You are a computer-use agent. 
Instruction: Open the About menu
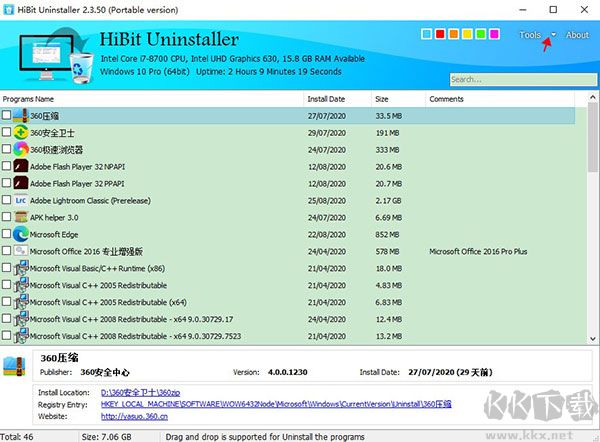pyautogui.click(x=577, y=35)
